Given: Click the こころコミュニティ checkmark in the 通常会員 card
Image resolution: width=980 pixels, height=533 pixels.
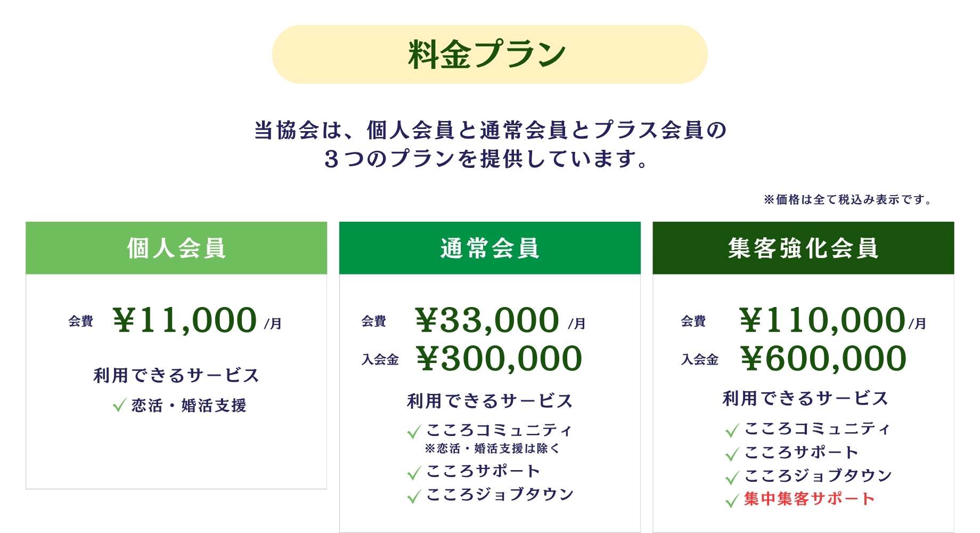Looking at the screenshot, I should click(x=414, y=431).
